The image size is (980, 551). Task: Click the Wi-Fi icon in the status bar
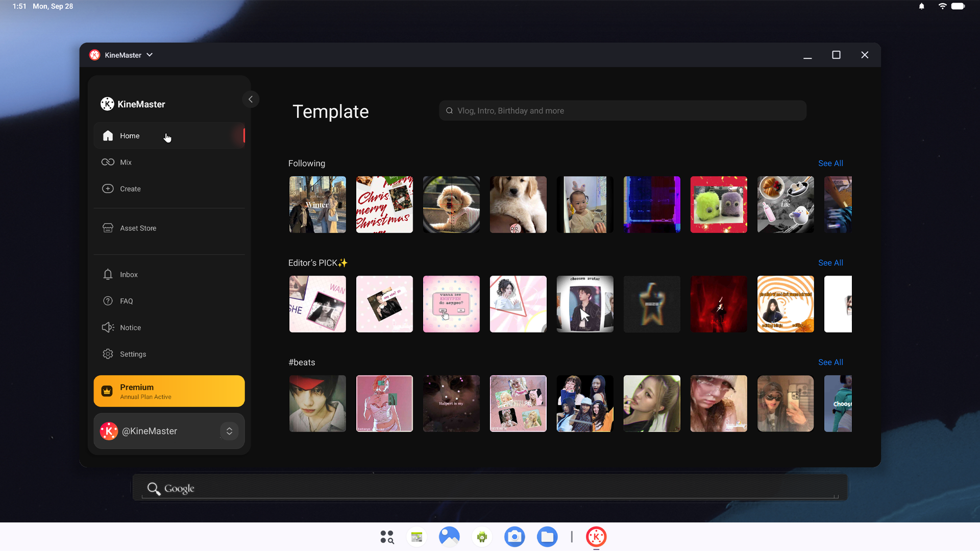tap(942, 6)
